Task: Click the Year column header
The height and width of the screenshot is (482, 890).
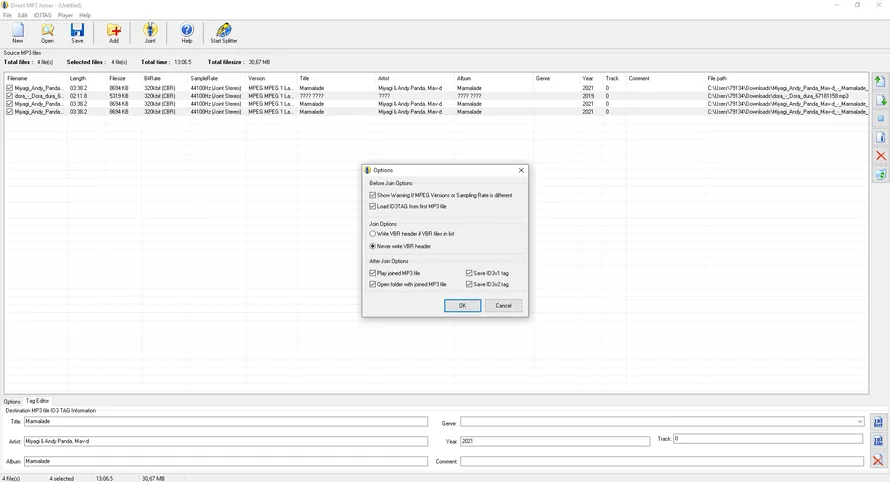Action: (591, 78)
